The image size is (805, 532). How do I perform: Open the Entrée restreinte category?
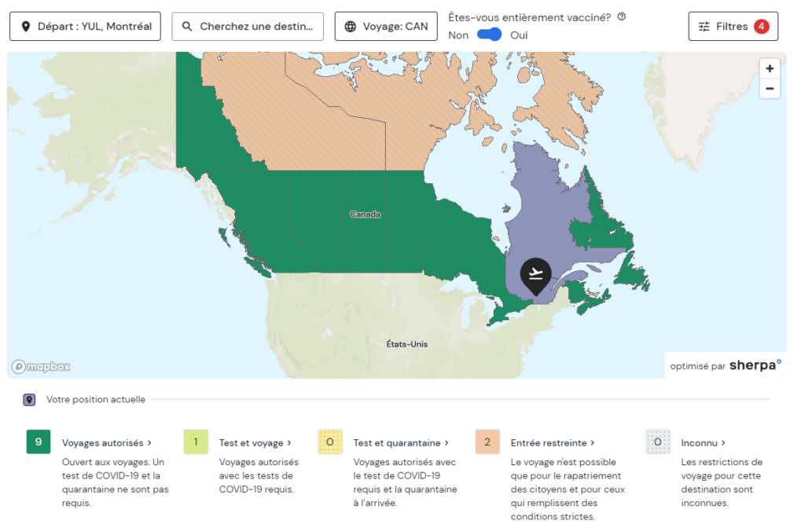553,443
